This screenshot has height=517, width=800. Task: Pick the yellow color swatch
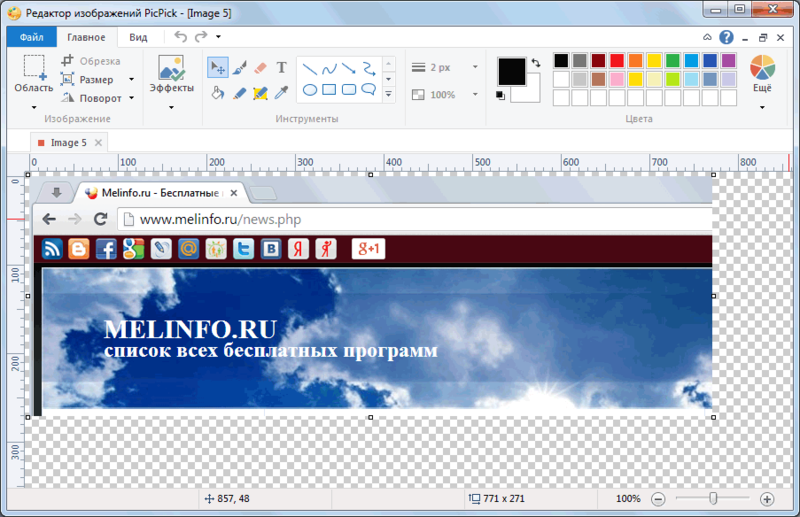tap(654, 60)
